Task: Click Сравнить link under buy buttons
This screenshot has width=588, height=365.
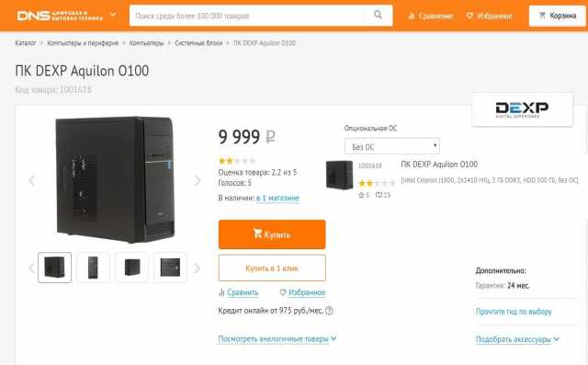Action: [x=243, y=292]
